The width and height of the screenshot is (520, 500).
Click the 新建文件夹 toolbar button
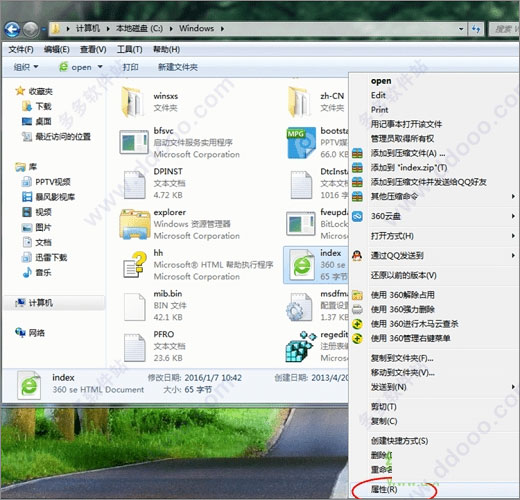[178, 67]
